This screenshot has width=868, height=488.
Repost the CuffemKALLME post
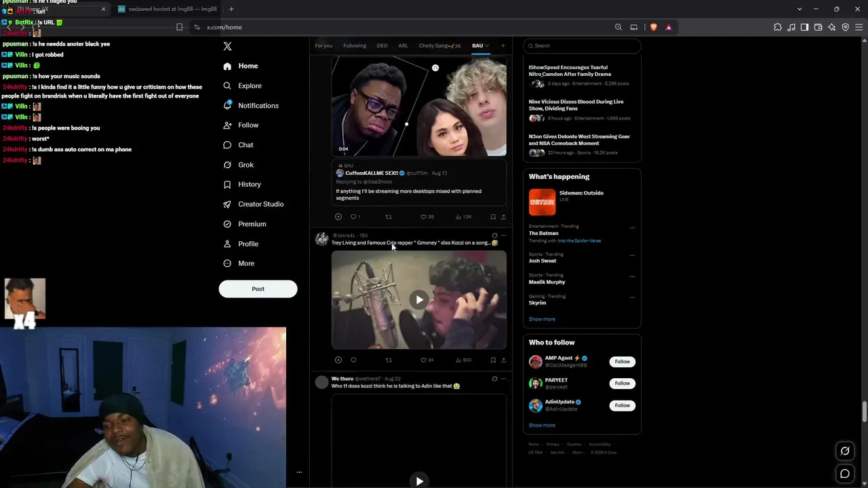tap(389, 217)
